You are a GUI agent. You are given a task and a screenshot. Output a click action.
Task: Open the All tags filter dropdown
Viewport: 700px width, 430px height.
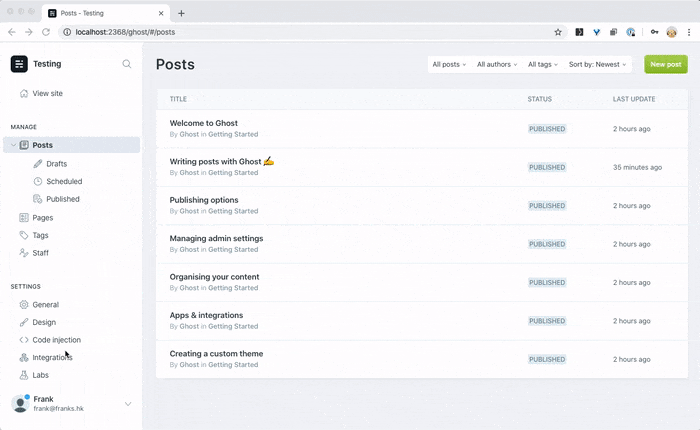(x=541, y=64)
